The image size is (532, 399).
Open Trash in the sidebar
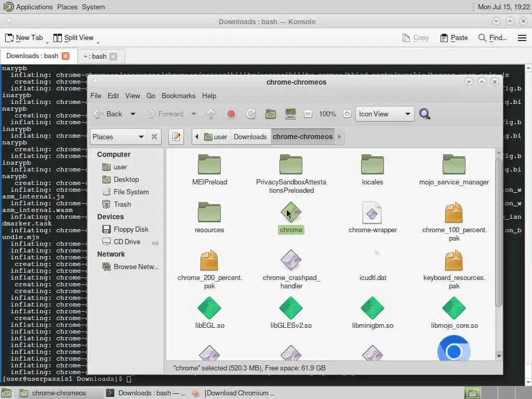[117, 204]
